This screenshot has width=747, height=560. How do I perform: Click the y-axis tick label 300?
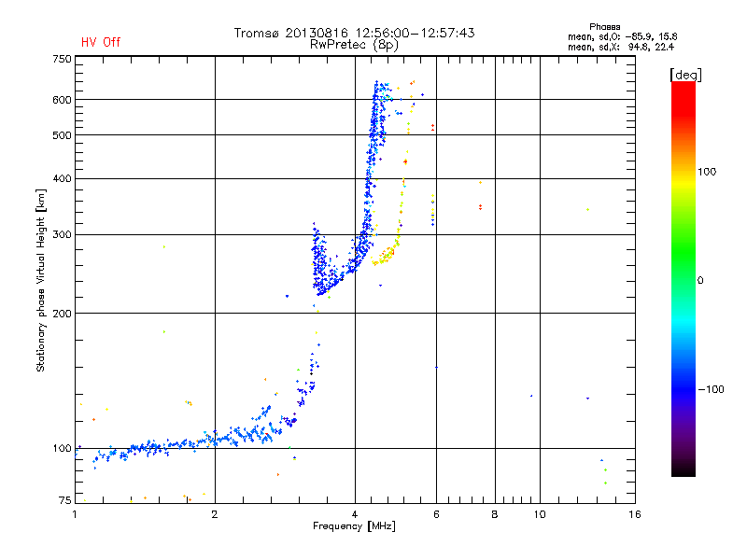[x=62, y=235]
